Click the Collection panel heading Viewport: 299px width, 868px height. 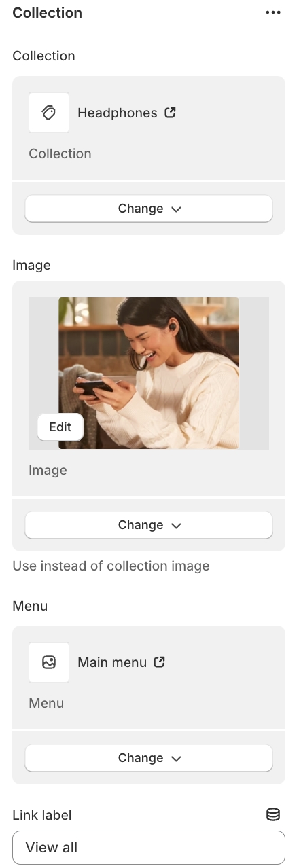point(48,13)
